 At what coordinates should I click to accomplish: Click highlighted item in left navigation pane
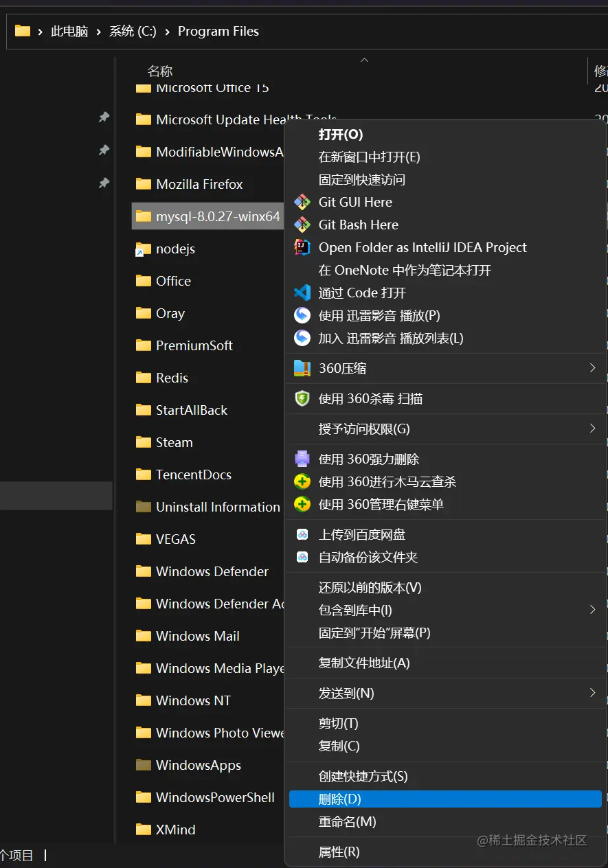(56, 496)
